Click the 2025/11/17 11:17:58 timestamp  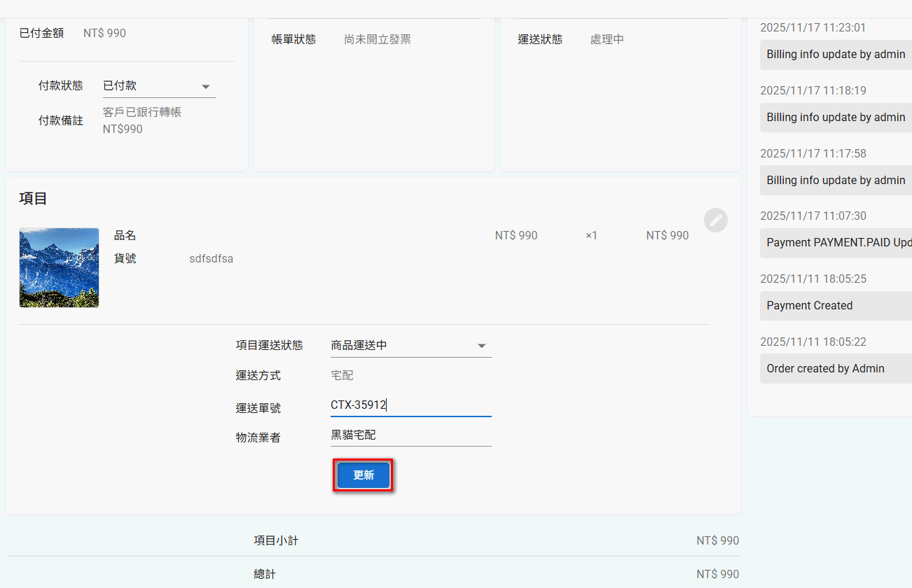pyautogui.click(x=813, y=154)
